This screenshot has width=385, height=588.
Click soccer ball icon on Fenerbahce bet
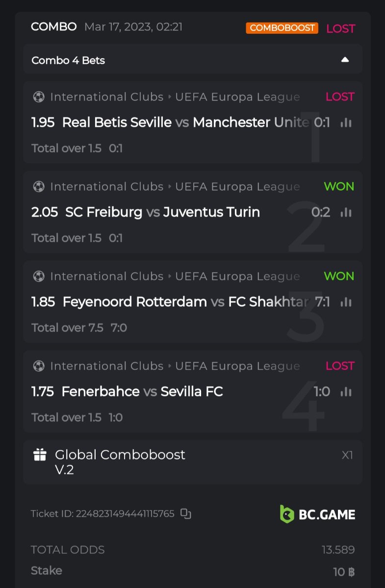[38, 366]
